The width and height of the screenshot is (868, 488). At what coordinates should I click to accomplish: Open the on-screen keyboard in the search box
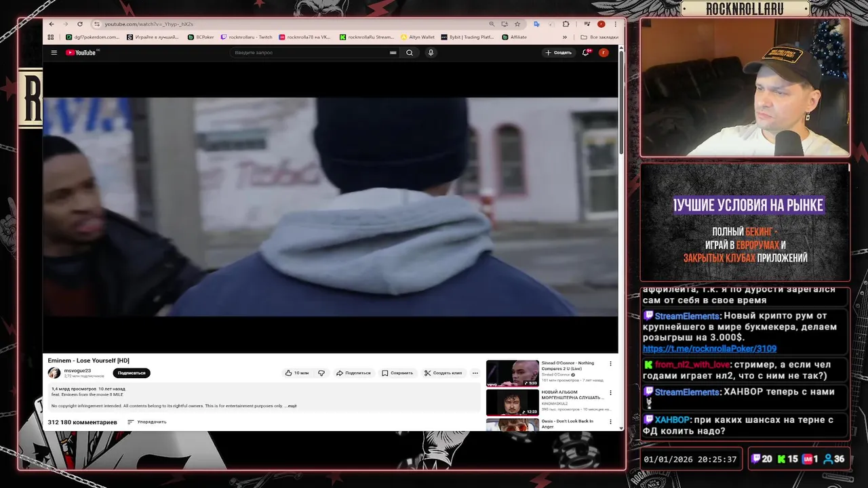pyautogui.click(x=393, y=52)
